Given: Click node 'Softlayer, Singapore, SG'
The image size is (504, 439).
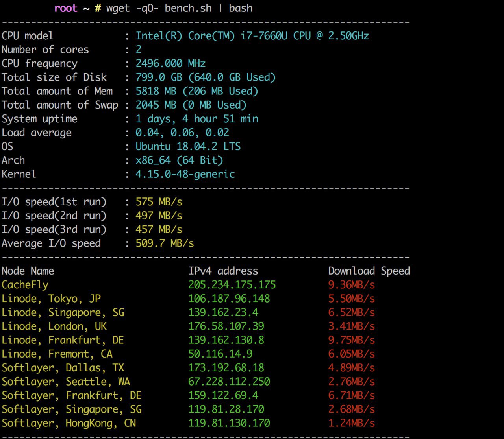Looking at the screenshot, I should 72,409.
